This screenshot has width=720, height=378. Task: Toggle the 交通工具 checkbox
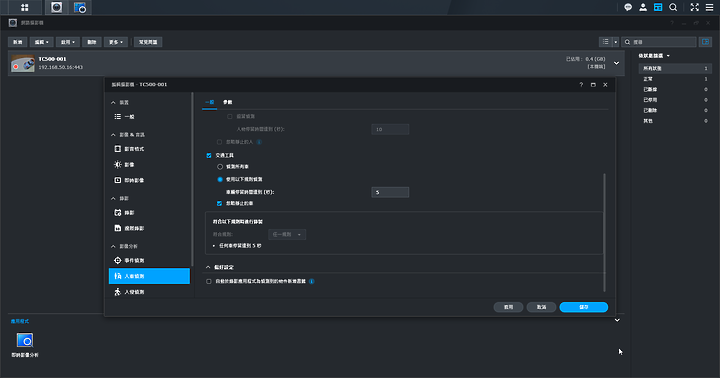click(x=209, y=156)
